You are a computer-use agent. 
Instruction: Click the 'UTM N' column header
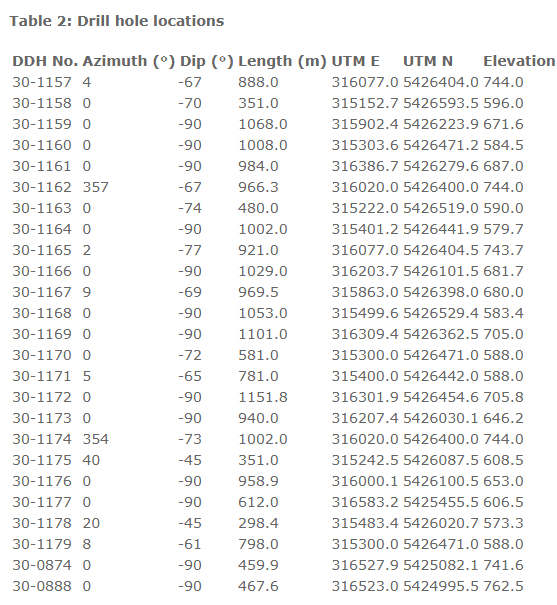pos(428,61)
